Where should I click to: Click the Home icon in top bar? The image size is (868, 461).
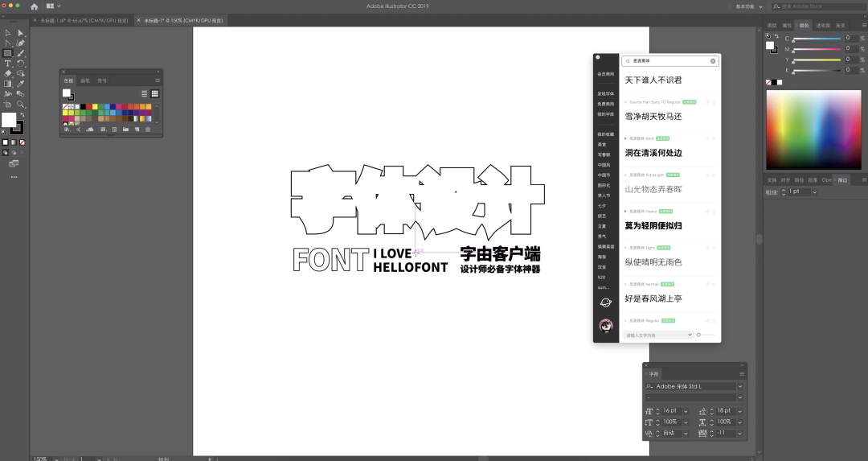click(35, 6)
